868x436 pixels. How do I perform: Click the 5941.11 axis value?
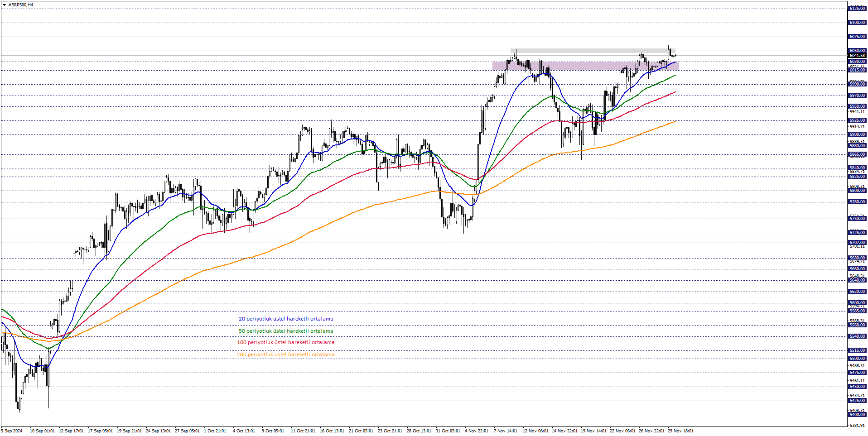[x=857, y=112]
